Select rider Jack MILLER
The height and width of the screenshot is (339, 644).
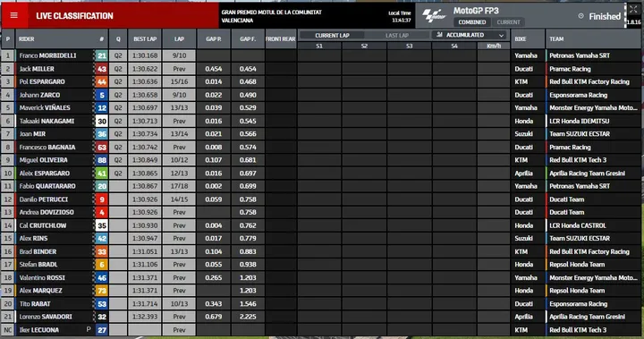pos(37,69)
